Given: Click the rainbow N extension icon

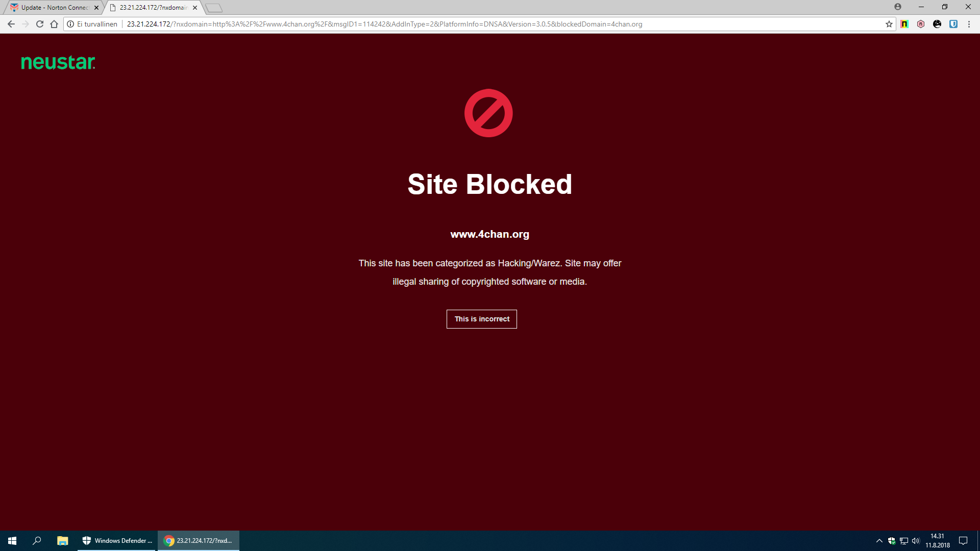Looking at the screenshot, I should click(904, 24).
